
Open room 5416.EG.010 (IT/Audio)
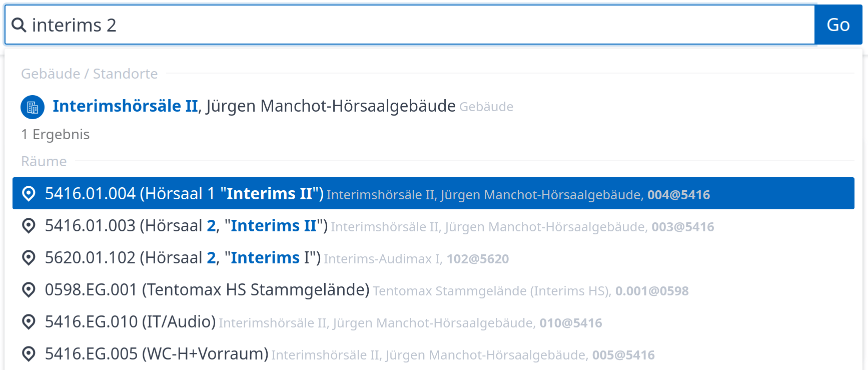point(433,322)
